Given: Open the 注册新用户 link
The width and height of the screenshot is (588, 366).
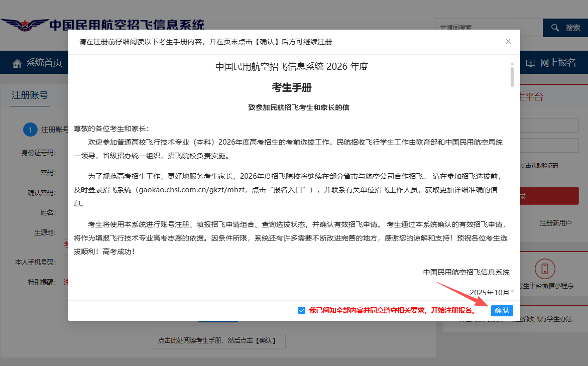Looking at the screenshot, I should (x=555, y=222).
